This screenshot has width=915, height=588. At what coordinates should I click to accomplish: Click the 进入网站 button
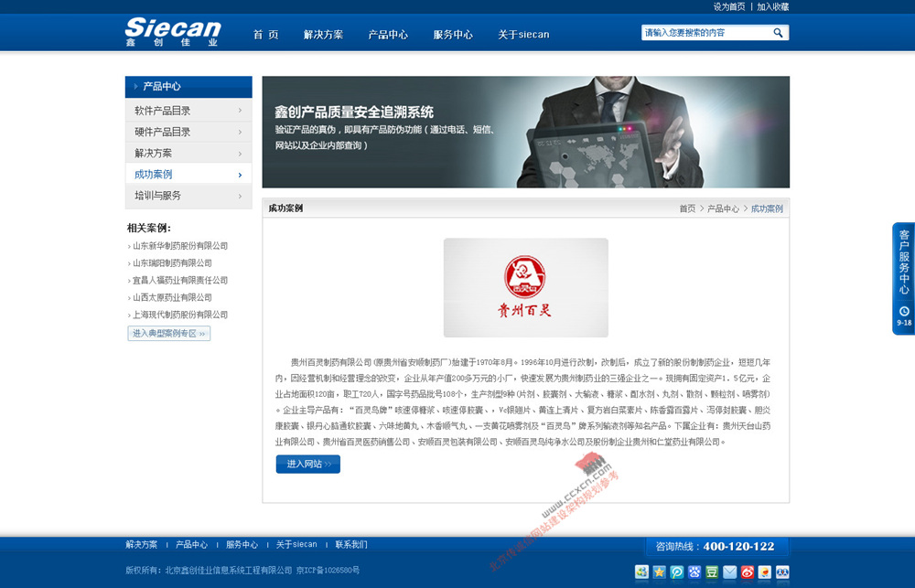307,464
